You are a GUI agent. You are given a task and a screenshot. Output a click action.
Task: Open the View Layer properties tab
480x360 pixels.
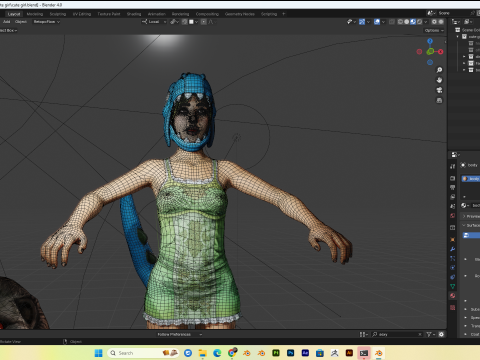point(453,197)
